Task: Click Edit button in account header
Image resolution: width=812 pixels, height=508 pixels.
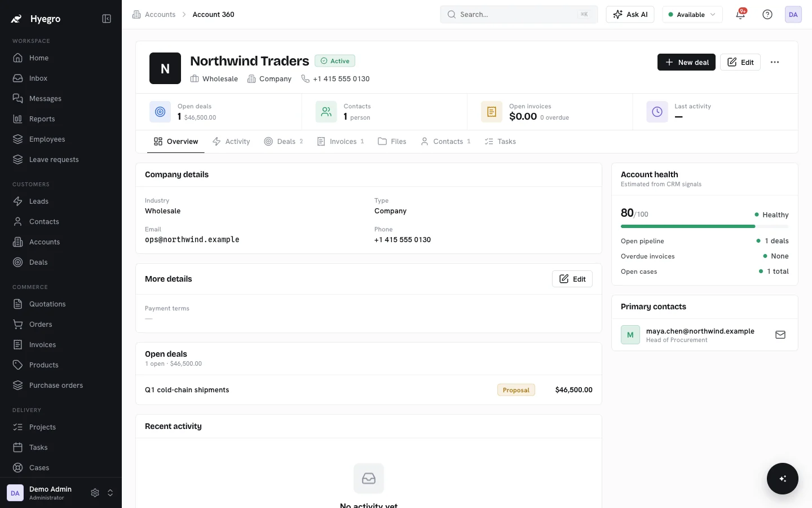Action: click(740, 62)
